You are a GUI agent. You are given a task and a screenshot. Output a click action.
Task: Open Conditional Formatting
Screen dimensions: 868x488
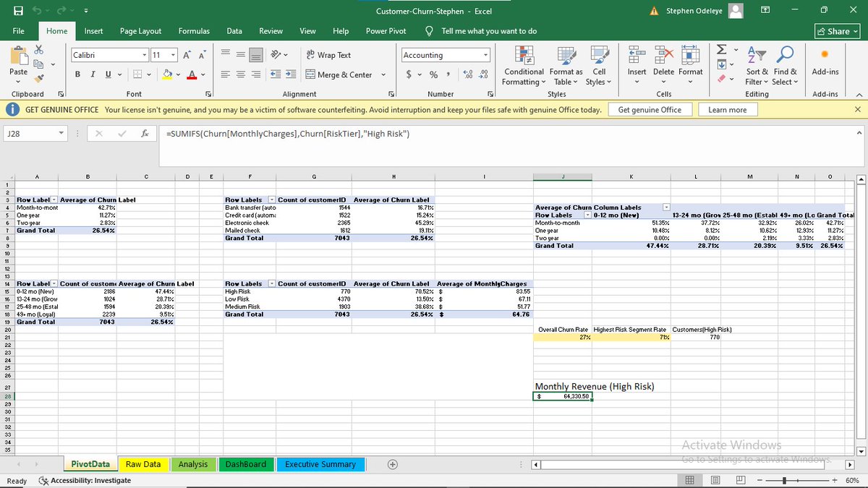(524, 65)
